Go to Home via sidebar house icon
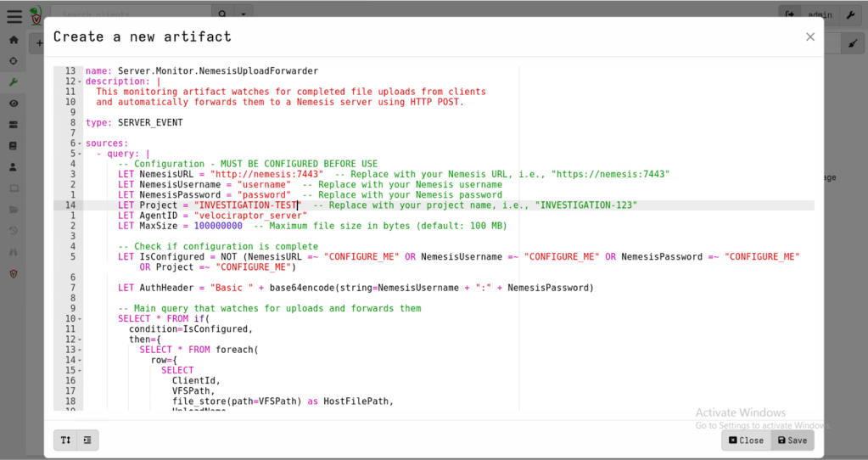The image size is (868, 460). pyautogui.click(x=14, y=40)
